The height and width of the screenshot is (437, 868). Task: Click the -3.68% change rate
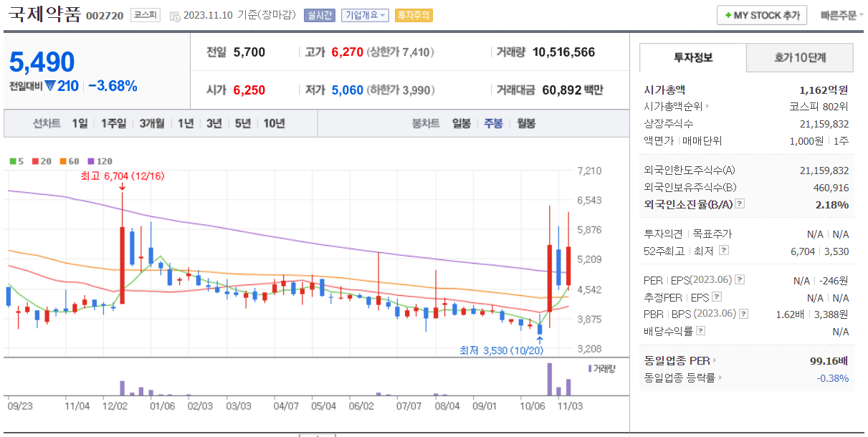112,86
